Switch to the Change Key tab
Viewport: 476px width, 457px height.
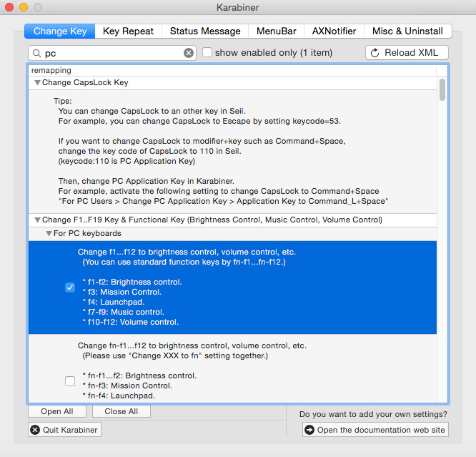(60, 31)
